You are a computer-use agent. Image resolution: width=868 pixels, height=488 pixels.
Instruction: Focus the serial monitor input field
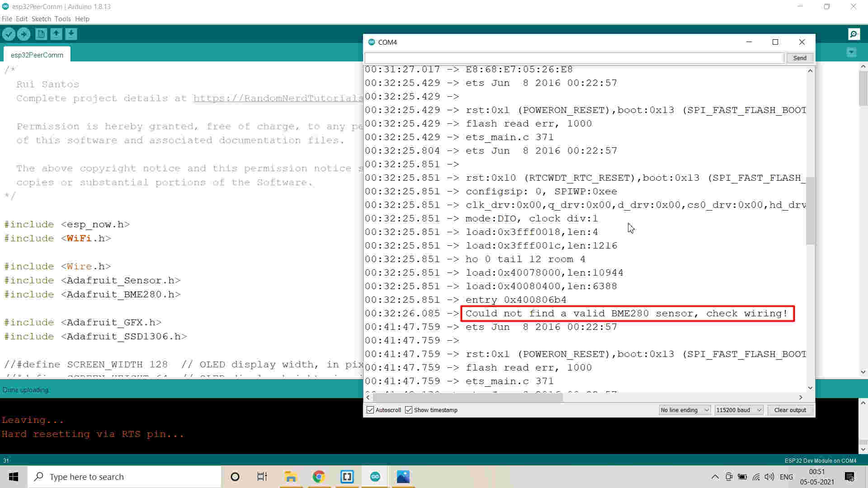574,58
